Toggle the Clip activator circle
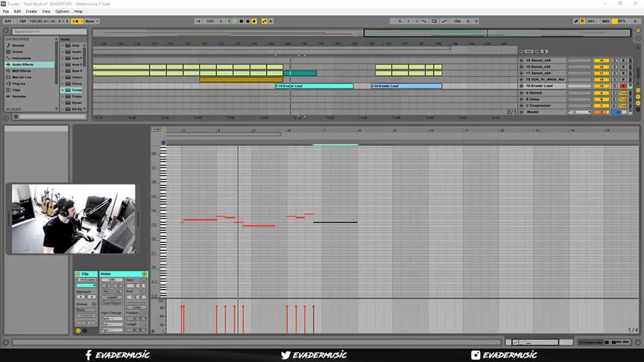644x362 pixels. click(78, 274)
